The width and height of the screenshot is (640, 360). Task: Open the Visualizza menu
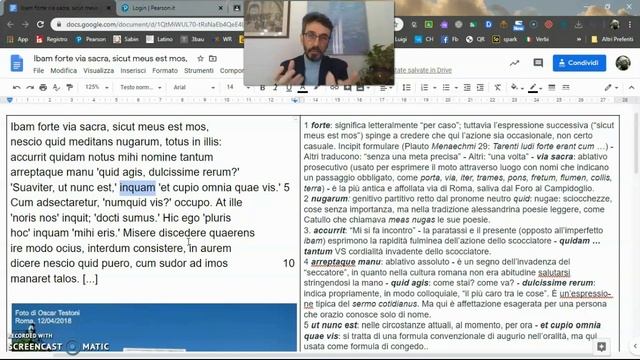(99, 71)
